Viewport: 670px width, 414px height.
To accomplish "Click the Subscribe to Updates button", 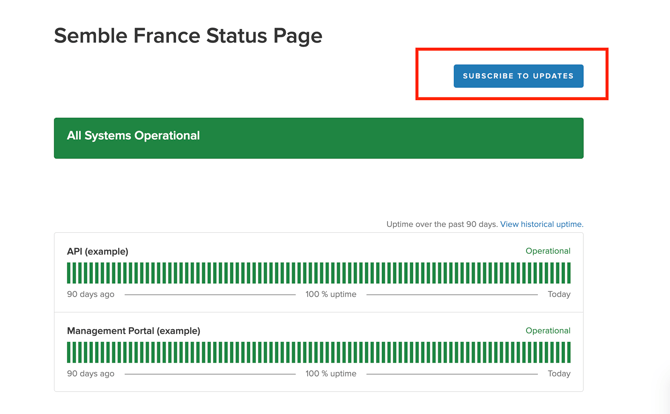I will click(518, 76).
